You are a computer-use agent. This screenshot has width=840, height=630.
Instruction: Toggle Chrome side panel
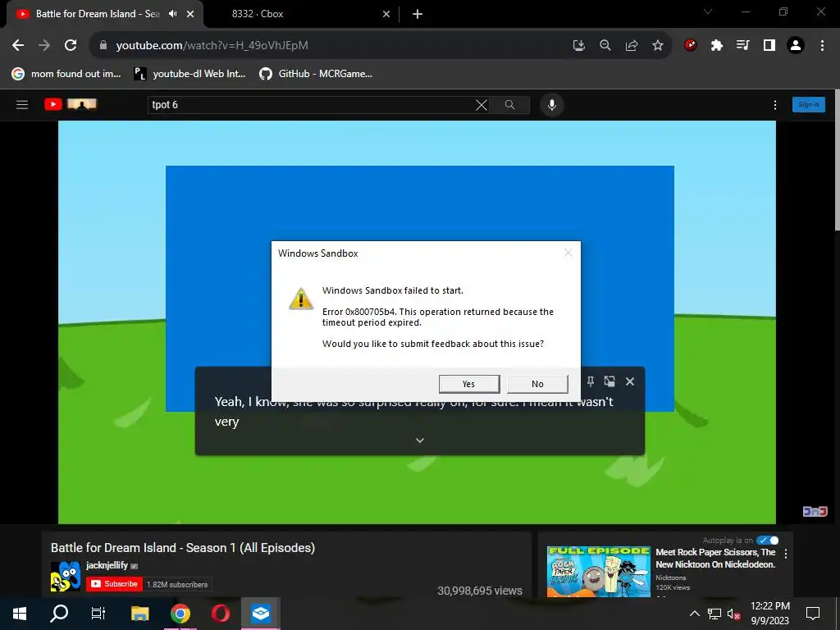[x=769, y=46]
